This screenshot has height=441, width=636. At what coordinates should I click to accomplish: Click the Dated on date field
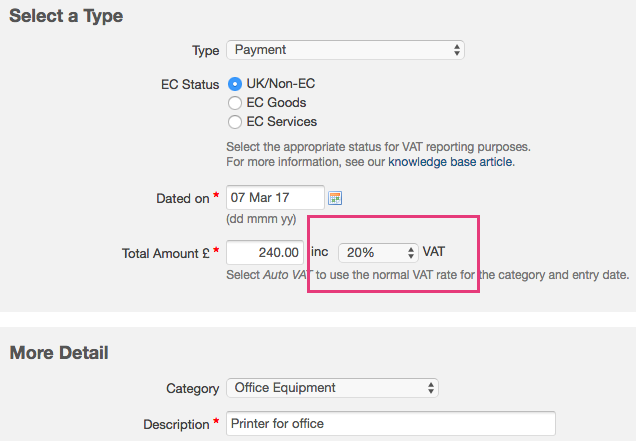click(275, 198)
